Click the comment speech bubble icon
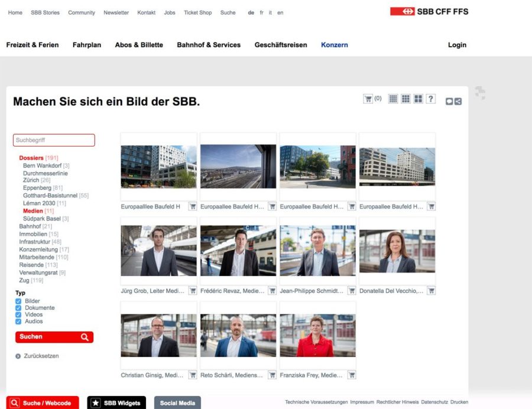This screenshot has height=409, width=532. point(449,102)
